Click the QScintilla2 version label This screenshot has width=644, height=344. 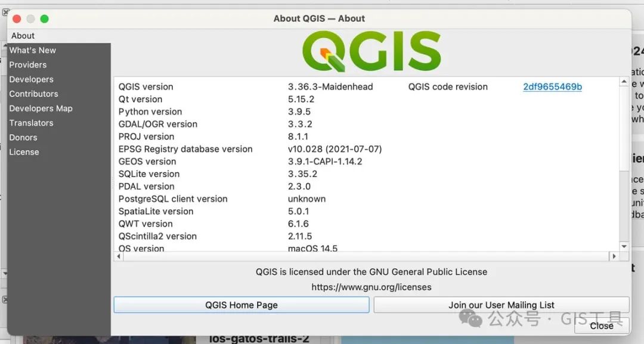tap(157, 237)
